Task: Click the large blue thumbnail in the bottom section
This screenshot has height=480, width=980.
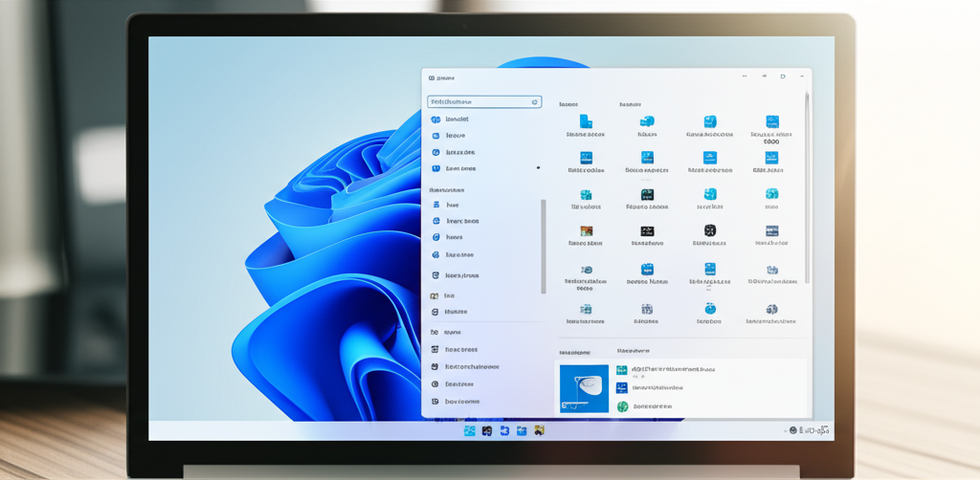Action: pos(584,388)
